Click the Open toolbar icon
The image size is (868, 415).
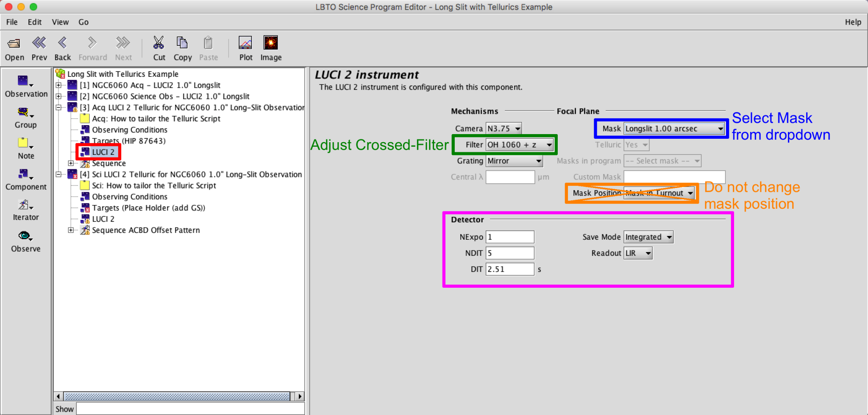coord(14,43)
